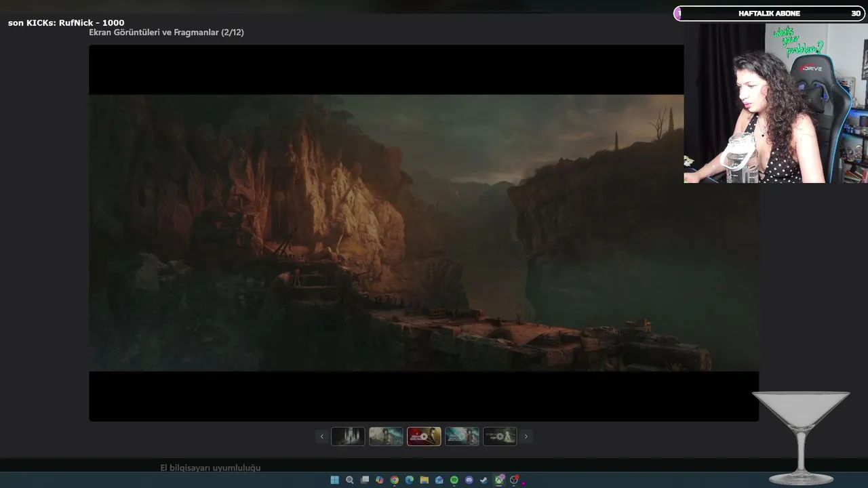Switch to Google Chrome in taskbar
This screenshot has width=868, height=488.
[x=394, y=480]
